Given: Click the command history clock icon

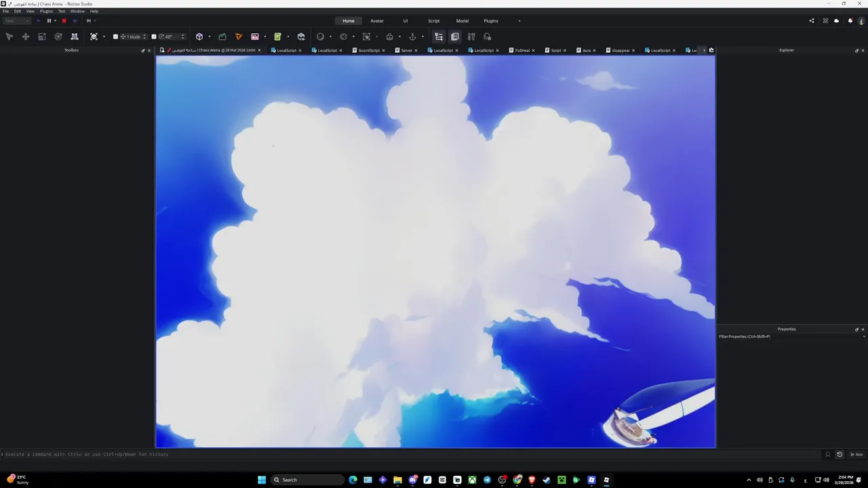Looking at the screenshot, I should tap(840, 455).
